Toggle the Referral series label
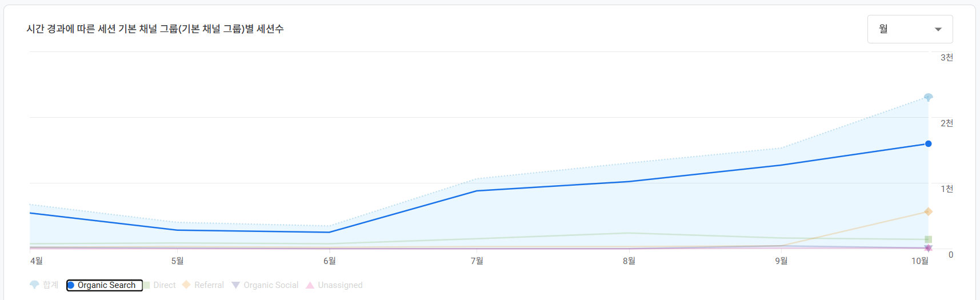Image resolution: width=980 pixels, height=300 pixels. 209,285
